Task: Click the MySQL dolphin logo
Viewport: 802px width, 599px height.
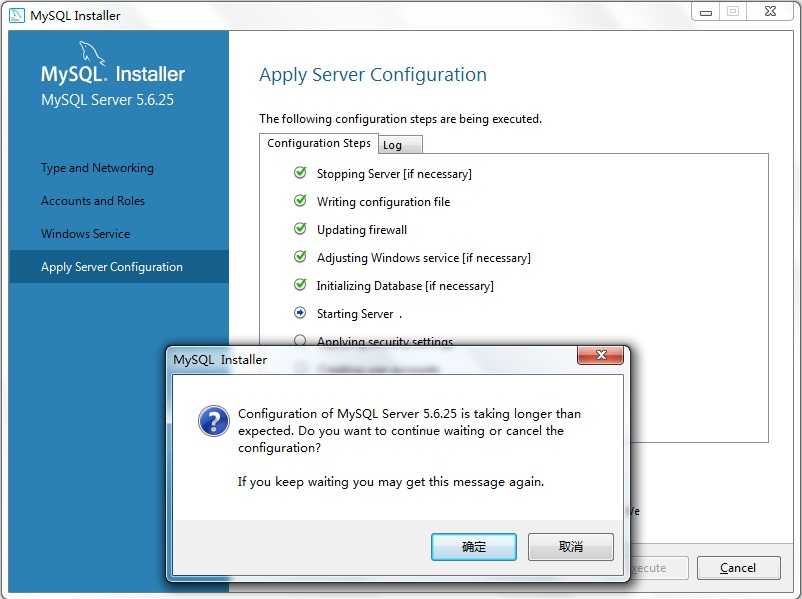Action: coord(92,53)
